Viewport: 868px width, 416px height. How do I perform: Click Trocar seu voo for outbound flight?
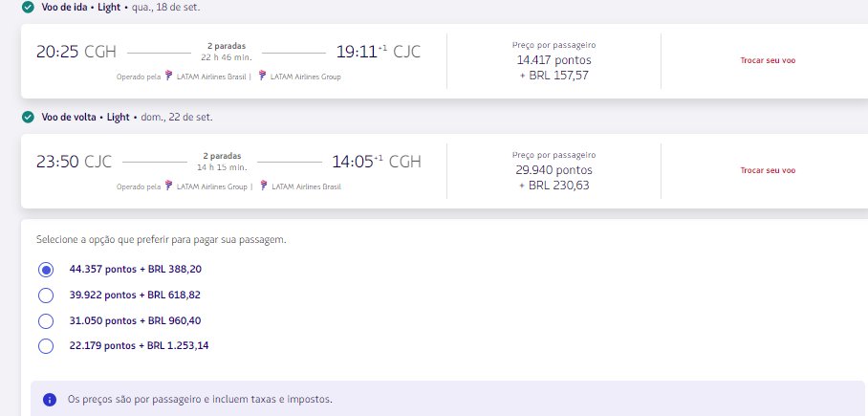coord(768,60)
